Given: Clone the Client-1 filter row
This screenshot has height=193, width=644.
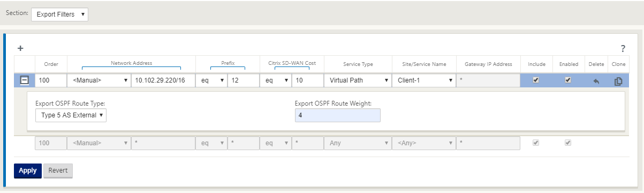Looking at the screenshot, I should point(618,81).
